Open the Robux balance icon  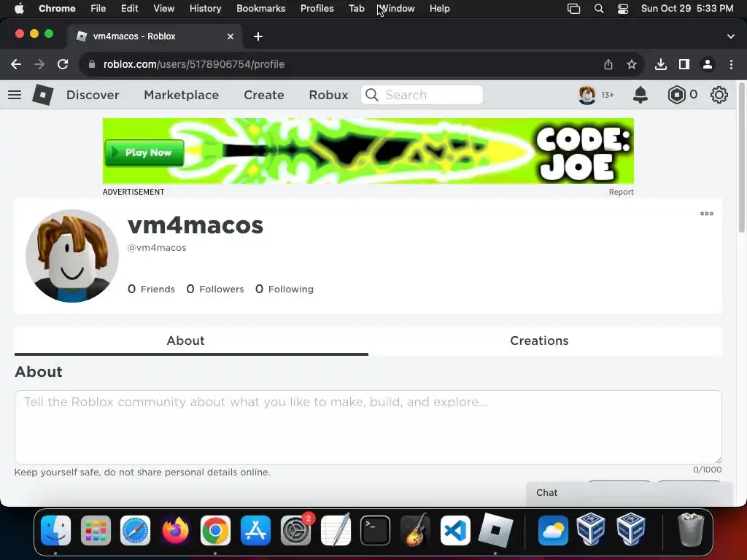pos(676,95)
